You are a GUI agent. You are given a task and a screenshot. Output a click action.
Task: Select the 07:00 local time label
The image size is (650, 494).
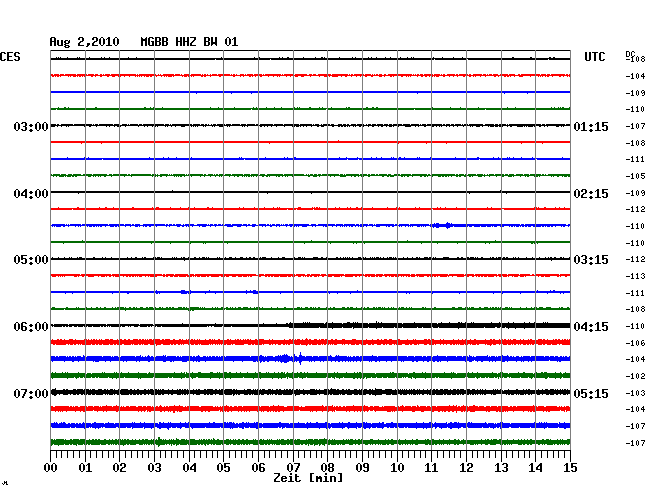point(31,393)
